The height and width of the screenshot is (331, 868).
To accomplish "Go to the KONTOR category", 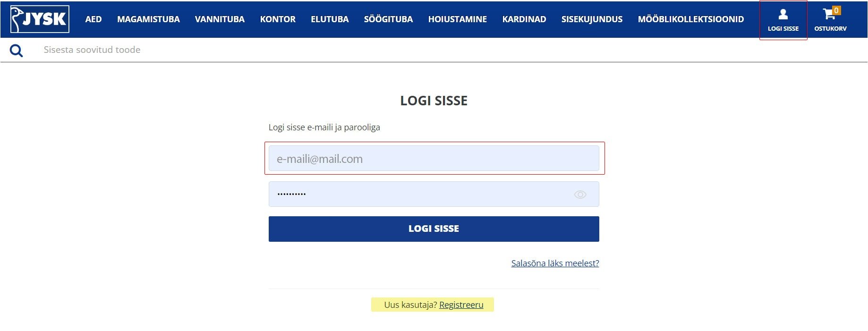I will pos(278,19).
